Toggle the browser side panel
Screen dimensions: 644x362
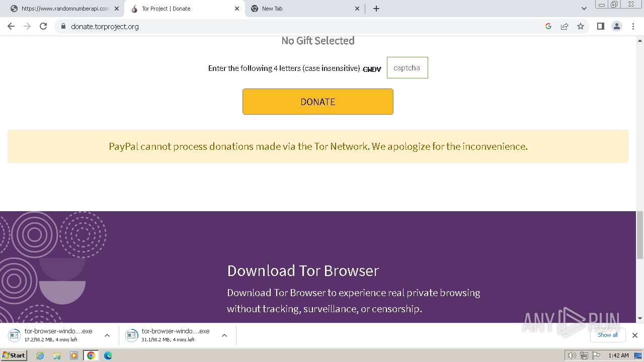601,26
